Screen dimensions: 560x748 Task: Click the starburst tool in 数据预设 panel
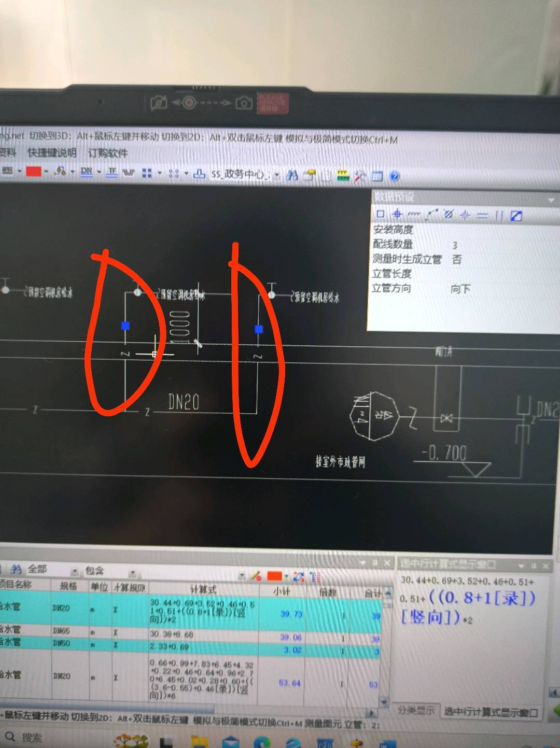point(465,215)
